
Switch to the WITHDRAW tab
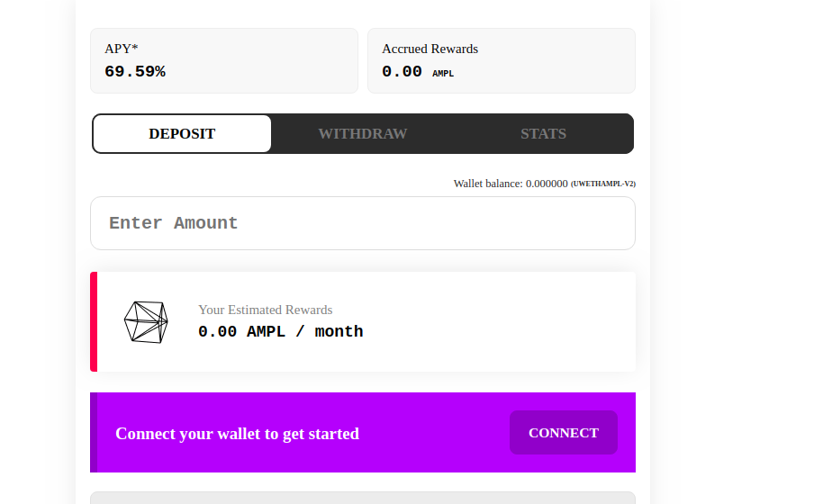362,134
